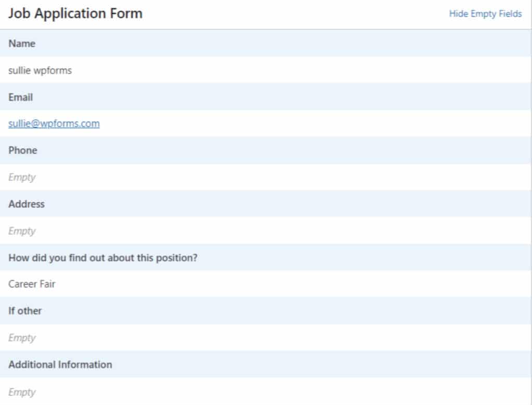This screenshot has height=405, width=532.
Task: Select the Email field label
Action: [x=20, y=97]
